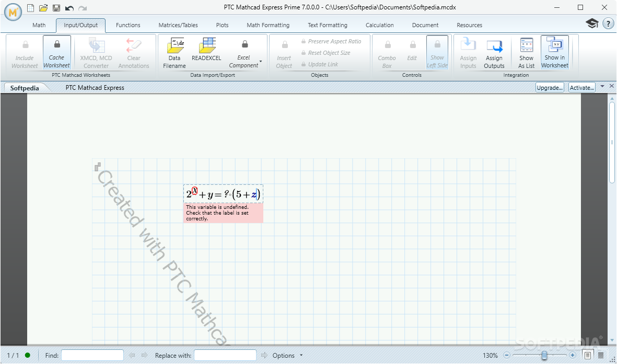Viewport: 617px width, 364px height.
Task: Switch to the Functions tab
Action: pos(128,25)
